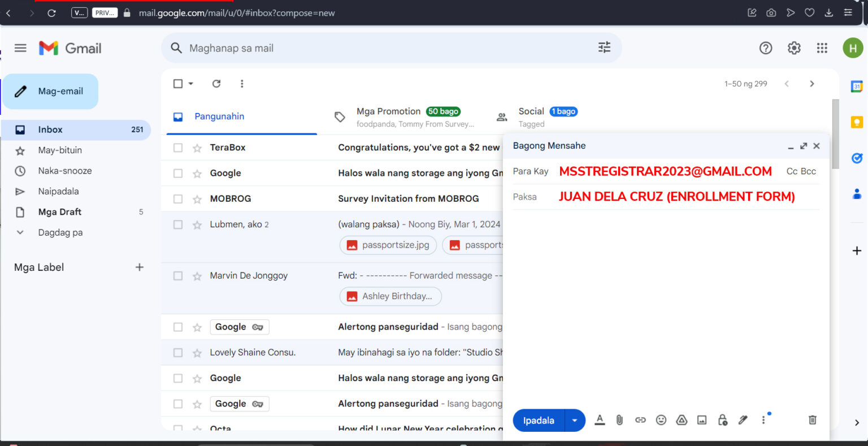
Task: Switch to Pangunahin tab
Action: (242, 116)
